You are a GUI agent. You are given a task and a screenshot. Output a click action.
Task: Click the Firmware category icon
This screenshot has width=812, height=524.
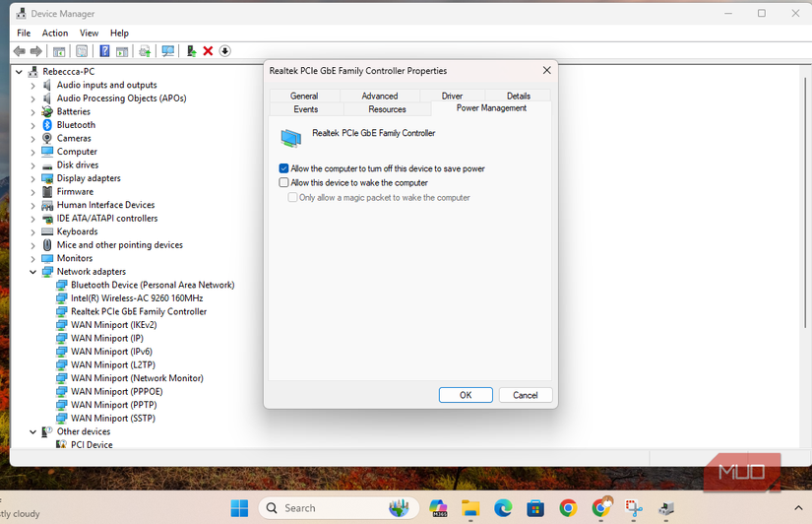click(x=47, y=192)
